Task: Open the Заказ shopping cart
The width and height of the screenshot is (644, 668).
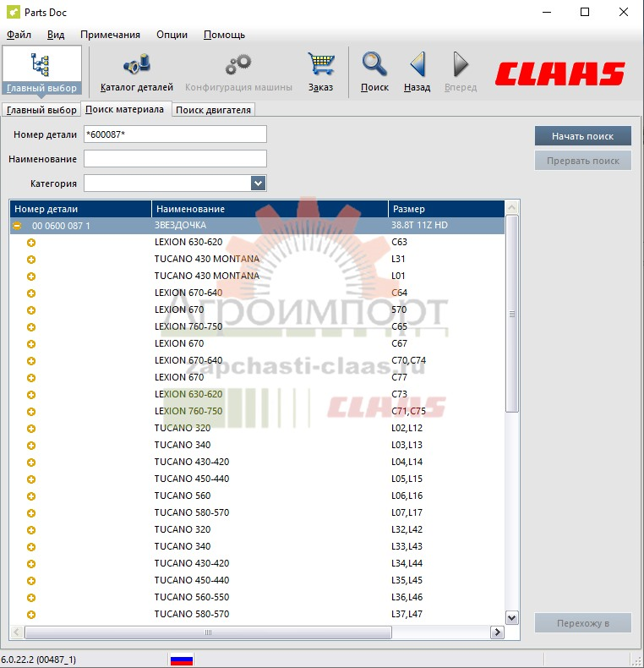Action: pyautogui.click(x=320, y=73)
